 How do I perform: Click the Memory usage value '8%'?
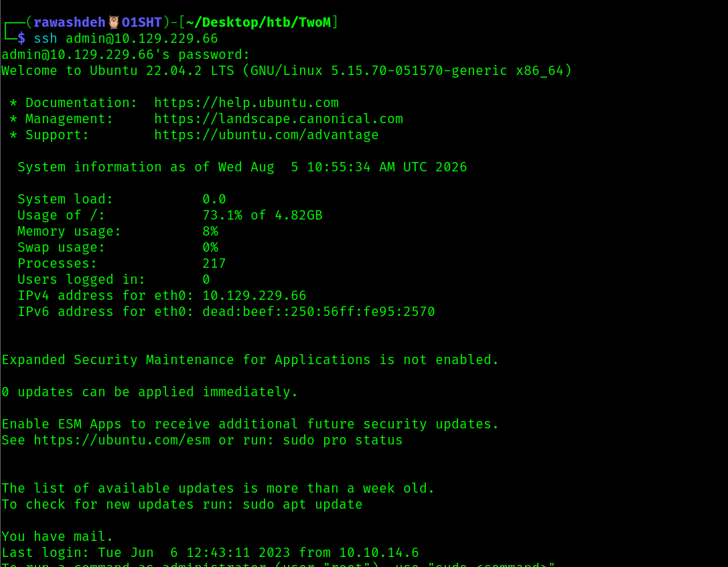click(x=210, y=232)
